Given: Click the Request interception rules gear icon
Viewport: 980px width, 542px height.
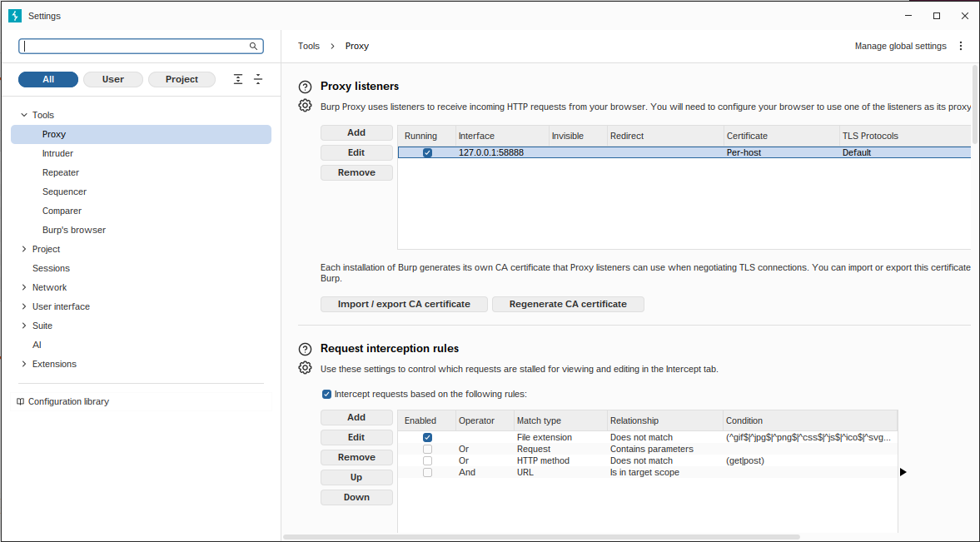Looking at the screenshot, I should pyautogui.click(x=305, y=368).
